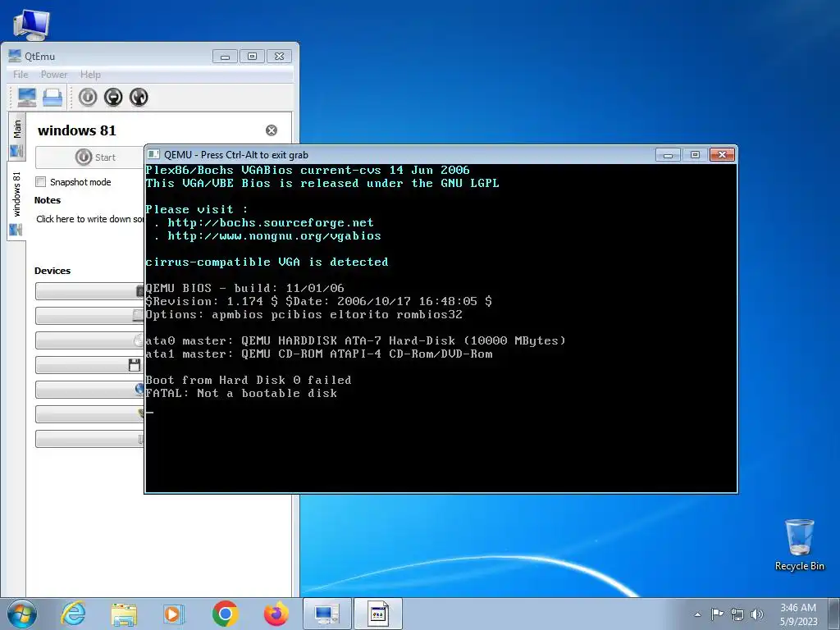Select the Computer desktop icon at top left
The width and height of the screenshot is (840, 630).
[x=30, y=24]
